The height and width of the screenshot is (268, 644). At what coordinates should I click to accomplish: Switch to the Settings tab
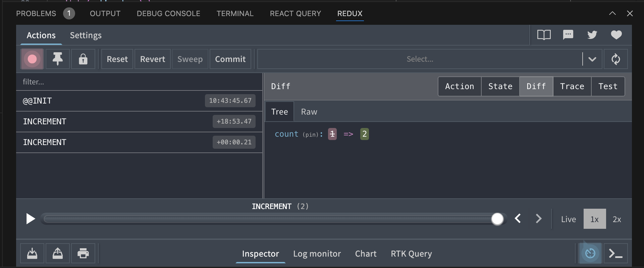(x=86, y=36)
